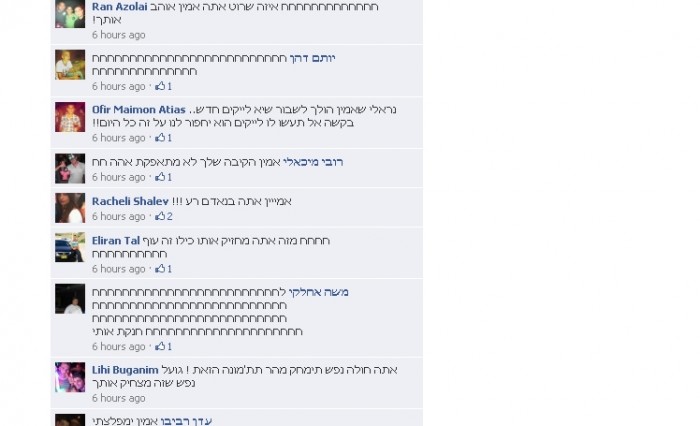Click Lihi Buganim avatar thumbnail
The height and width of the screenshot is (426, 700).
coord(70,377)
